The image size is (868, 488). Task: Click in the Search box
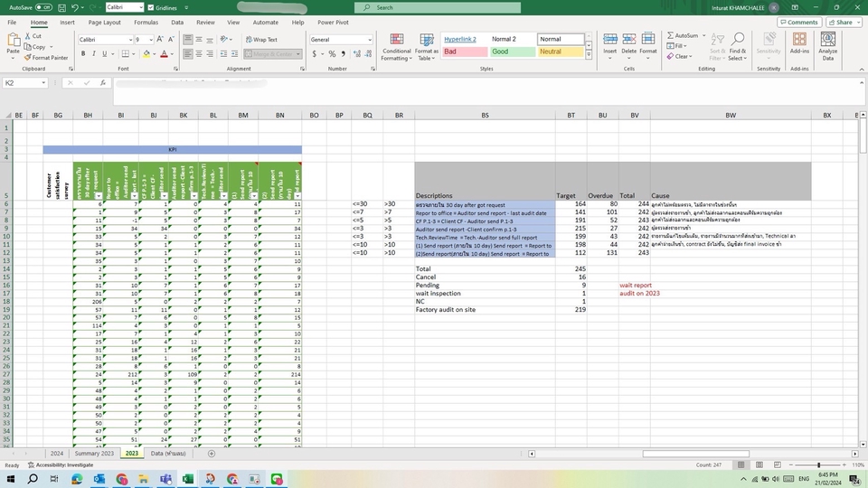pos(438,8)
